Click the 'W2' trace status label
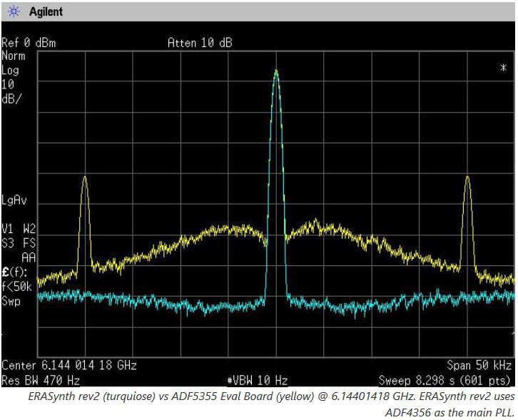Viewport: 518px width, 420px height. 29,229
